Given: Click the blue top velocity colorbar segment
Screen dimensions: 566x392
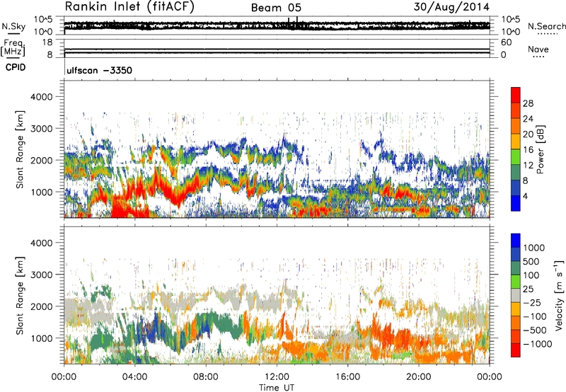Looking at the screenshot, I should [516, 241].
